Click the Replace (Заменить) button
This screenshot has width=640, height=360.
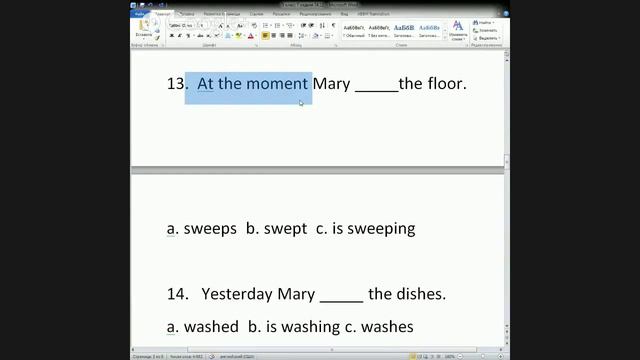click(485, 30)
